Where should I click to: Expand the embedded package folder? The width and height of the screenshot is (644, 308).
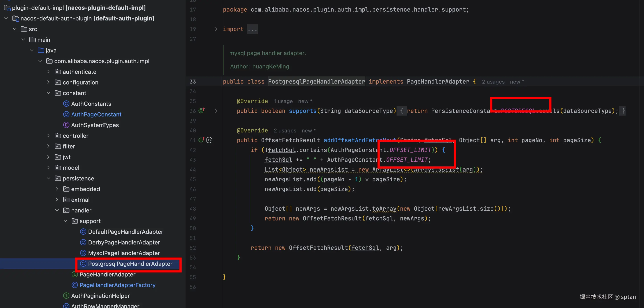pos(57,189)
